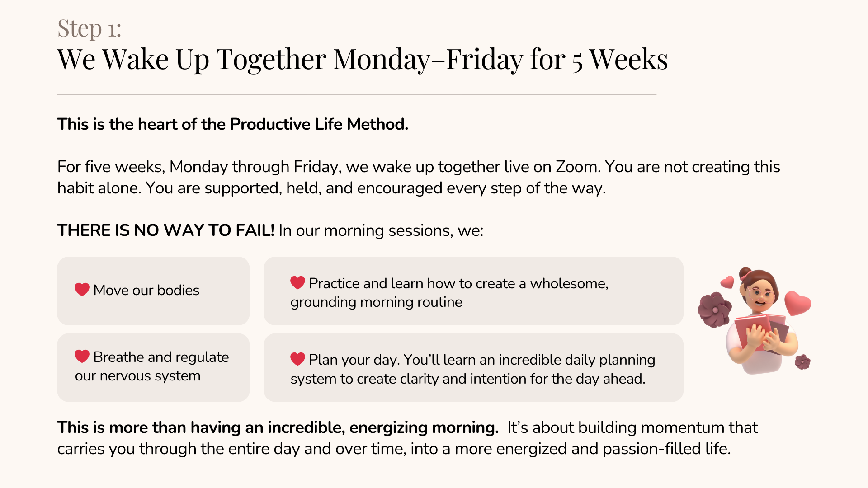
Task: Click the heart beside "Plan your day"
Action: coord(297,359)
